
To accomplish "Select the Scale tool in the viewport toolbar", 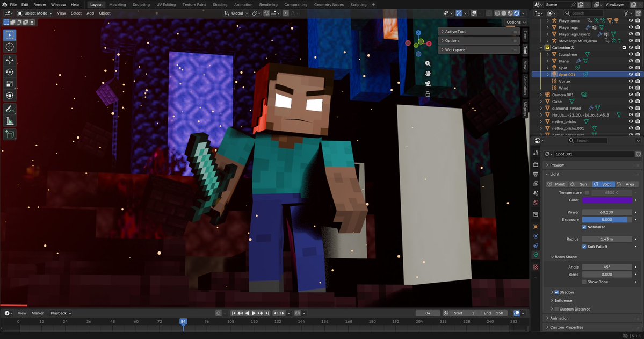I will point(10,84).
